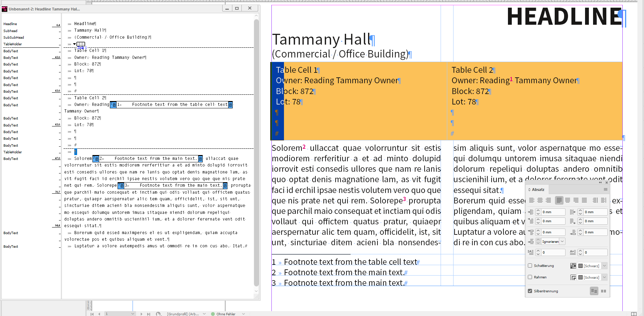The image size is (644, 316).
Task: Apply centered text alignment
Action: (x=540, y=200)
